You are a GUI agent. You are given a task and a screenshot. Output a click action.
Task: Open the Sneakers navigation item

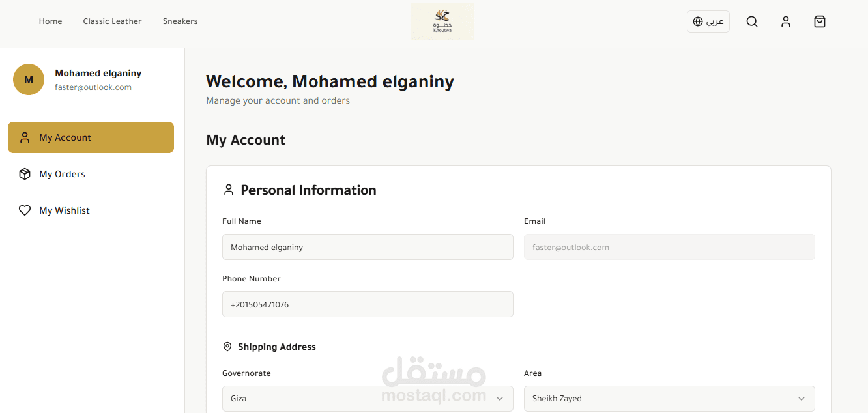point(181,21)
